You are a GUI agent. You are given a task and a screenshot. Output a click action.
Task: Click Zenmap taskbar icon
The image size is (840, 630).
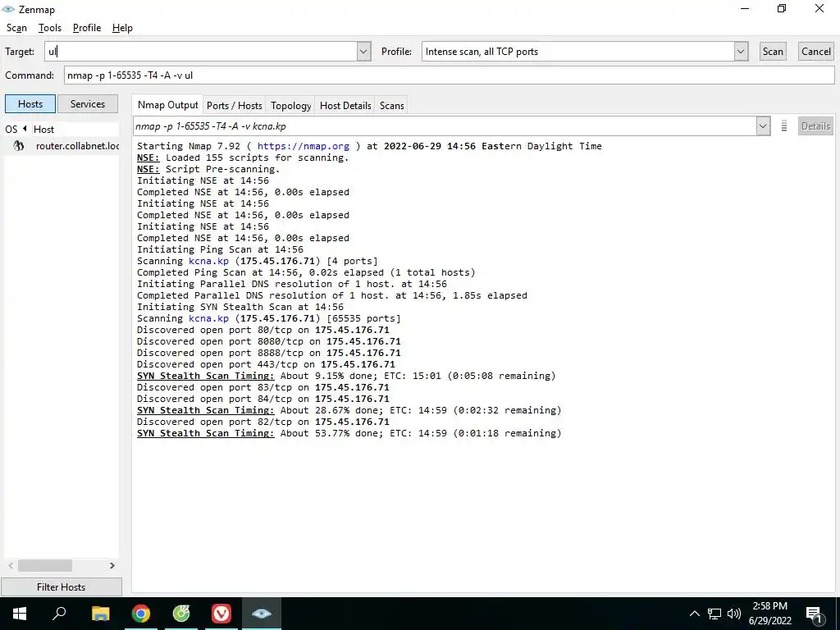pyautogui.click(x=262, y=614)
